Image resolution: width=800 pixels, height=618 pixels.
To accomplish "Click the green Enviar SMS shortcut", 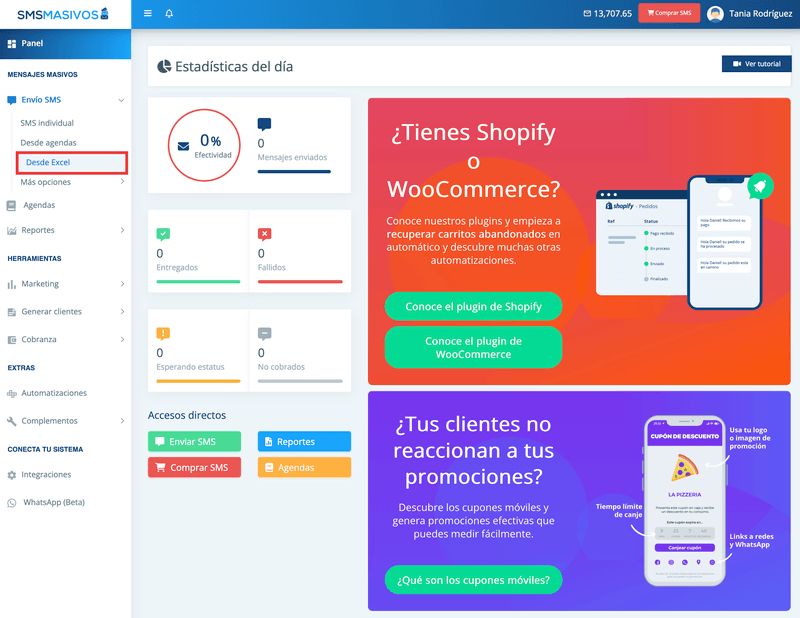I will click(x=194, y=441).
